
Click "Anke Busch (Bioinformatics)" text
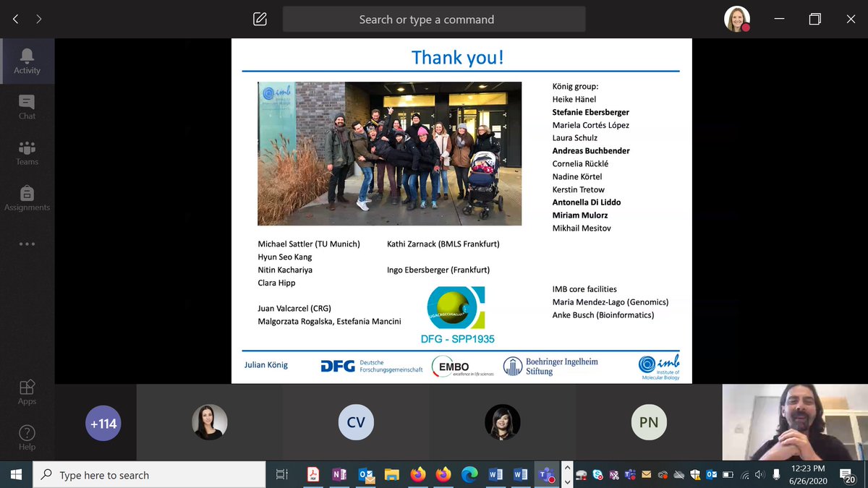pos(603,314)
